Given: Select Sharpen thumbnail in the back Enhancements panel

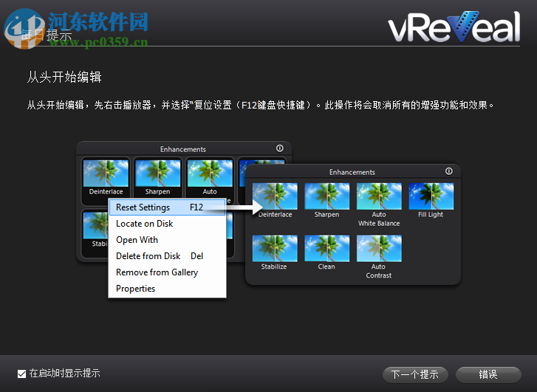Looking at the screenshot, I should 158,173.
